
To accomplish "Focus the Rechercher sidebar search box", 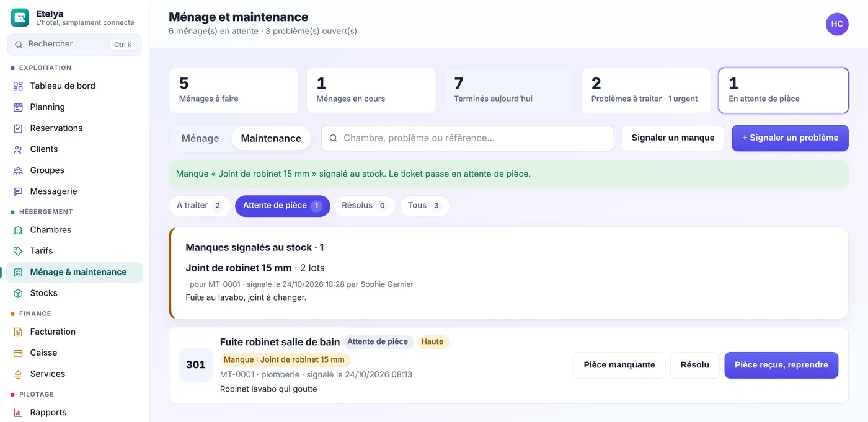I will click(74, 45).
